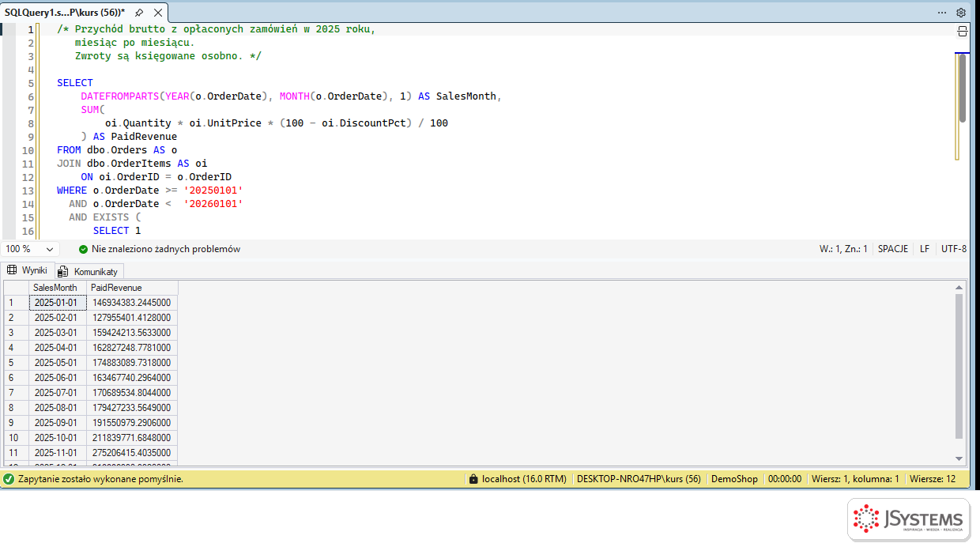Open the tab overflow ellipsis menu
Screen dimensions: 980x547
tap(942, 13)
